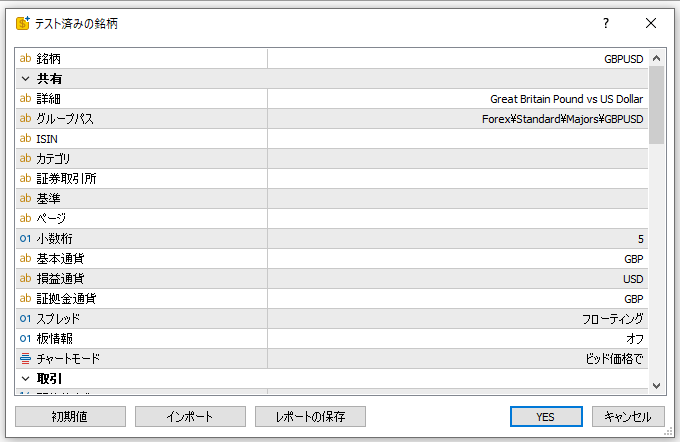Confirm with the YES button
Viewport: 680px width, 442px height.
pos(545,416)
